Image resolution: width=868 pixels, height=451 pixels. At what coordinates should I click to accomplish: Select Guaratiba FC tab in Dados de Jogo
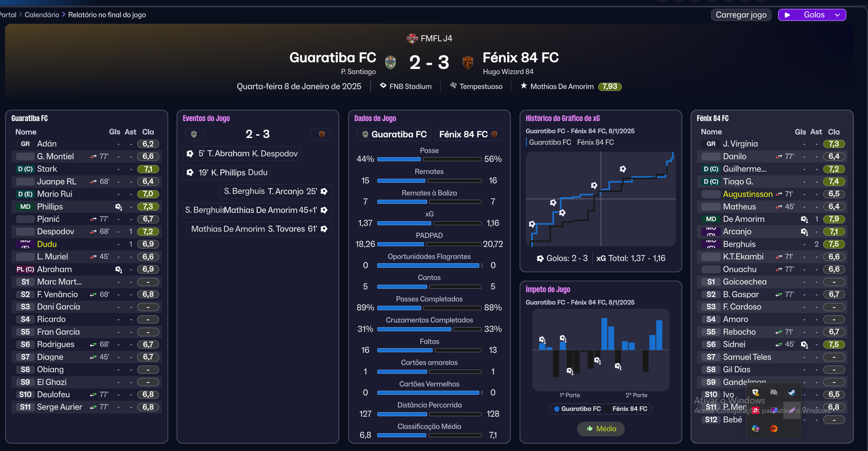(x=394, y=134)
